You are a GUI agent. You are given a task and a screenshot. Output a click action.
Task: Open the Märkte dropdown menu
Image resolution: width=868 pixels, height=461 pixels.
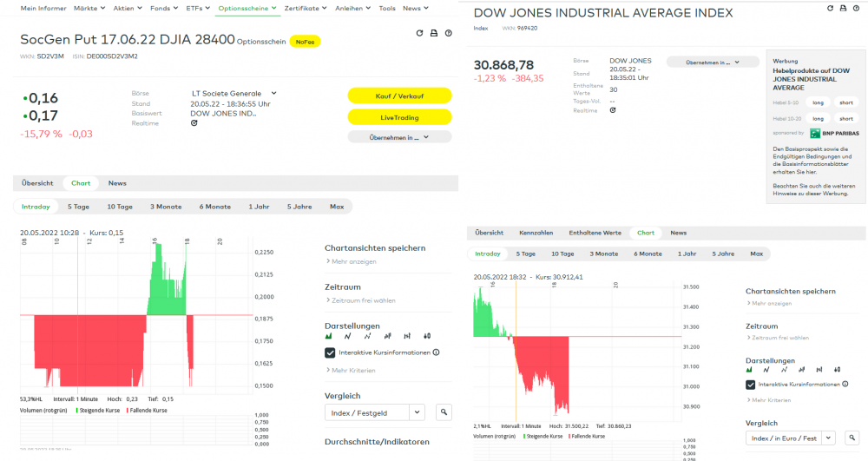click(x=89, y=9)
